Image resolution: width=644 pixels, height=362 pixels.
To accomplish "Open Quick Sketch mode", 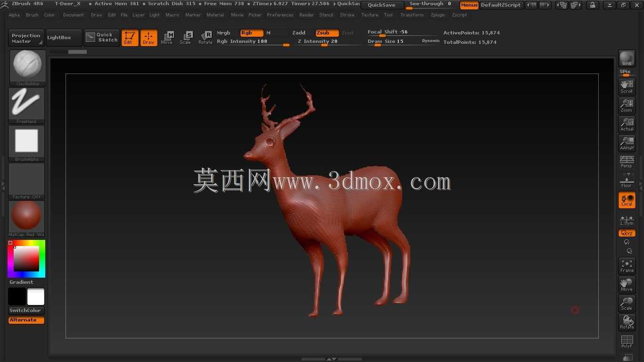I will click(102, 38).
